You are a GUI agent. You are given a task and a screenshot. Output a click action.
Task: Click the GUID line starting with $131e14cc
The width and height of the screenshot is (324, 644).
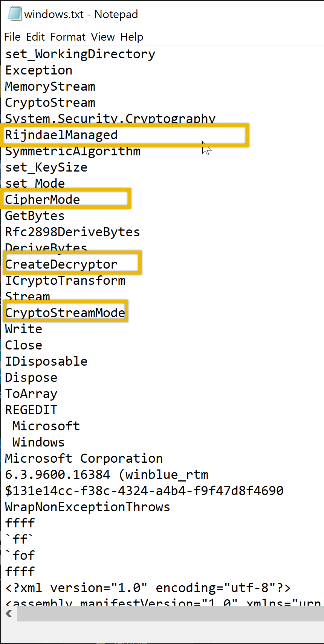pyautogui.click(x=144, y=491)
